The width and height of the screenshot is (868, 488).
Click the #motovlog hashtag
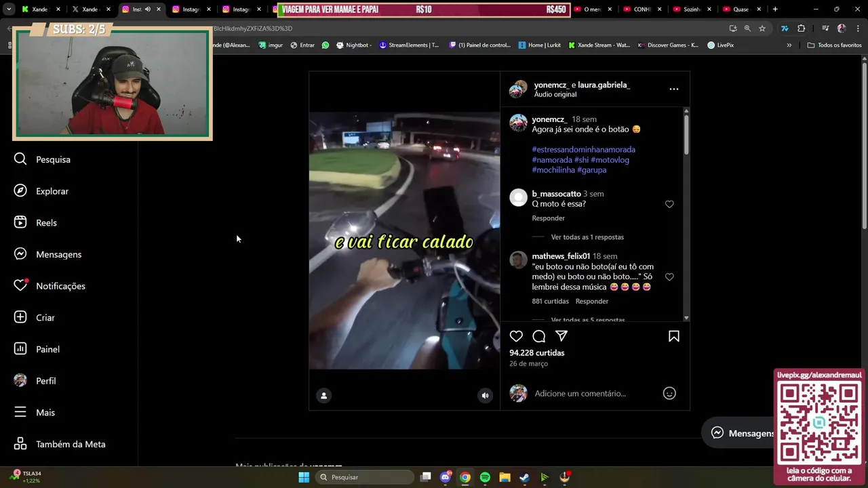(x=610, y=160)
